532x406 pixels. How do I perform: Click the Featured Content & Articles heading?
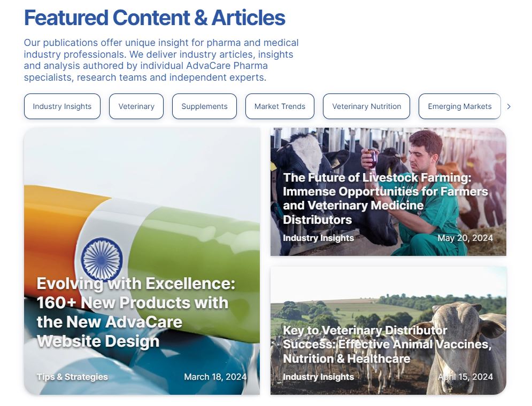(x=155, y=18)
